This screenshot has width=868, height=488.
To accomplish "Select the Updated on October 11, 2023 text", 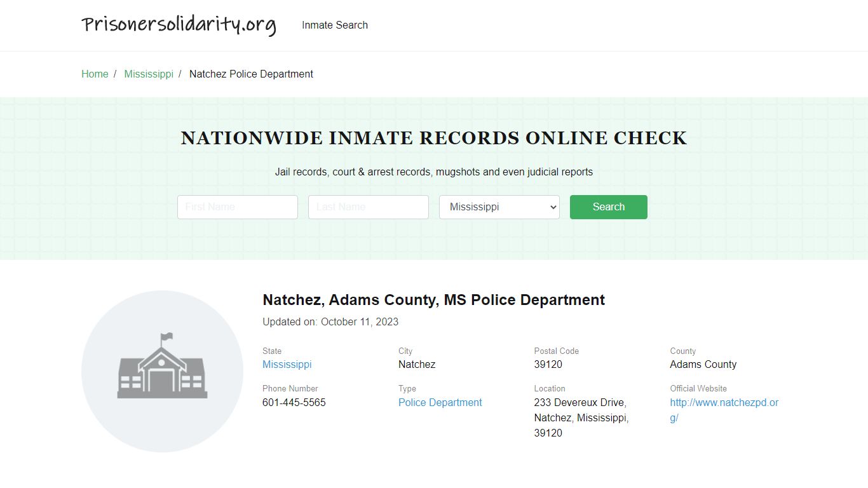I will pos(330,322).
